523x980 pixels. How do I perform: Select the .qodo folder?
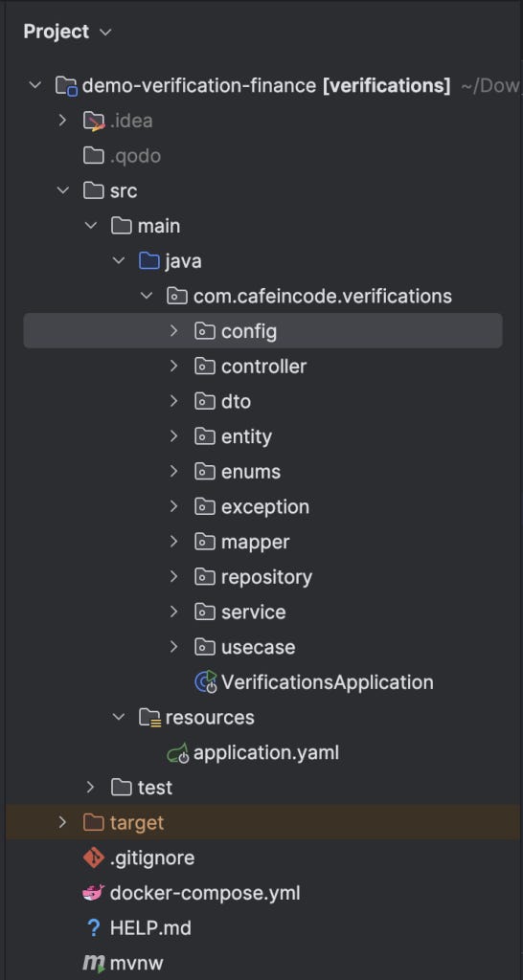[x=135, y=156]
